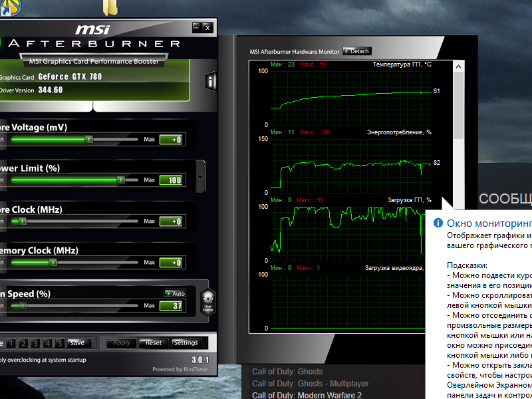Click the Apply button
Screen dimensions: 532x399
click(x=121, y=343)
